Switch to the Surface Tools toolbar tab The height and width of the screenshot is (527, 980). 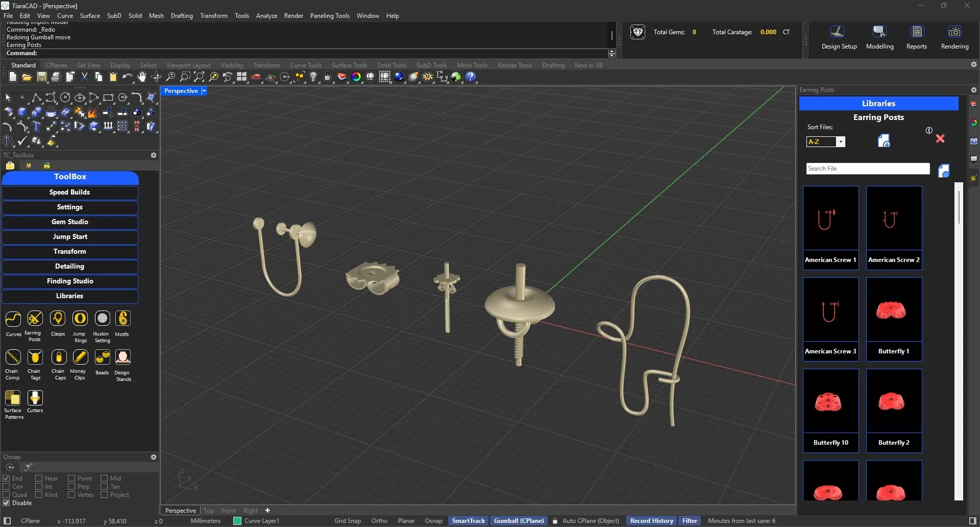(x=349, y=65)
